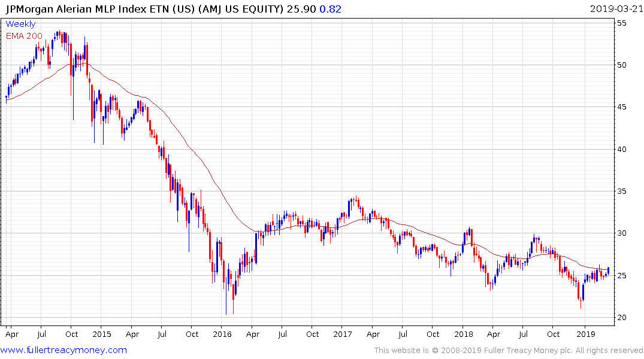Click the 30 price axis label

pyautogui.click(x=622, y=233)
